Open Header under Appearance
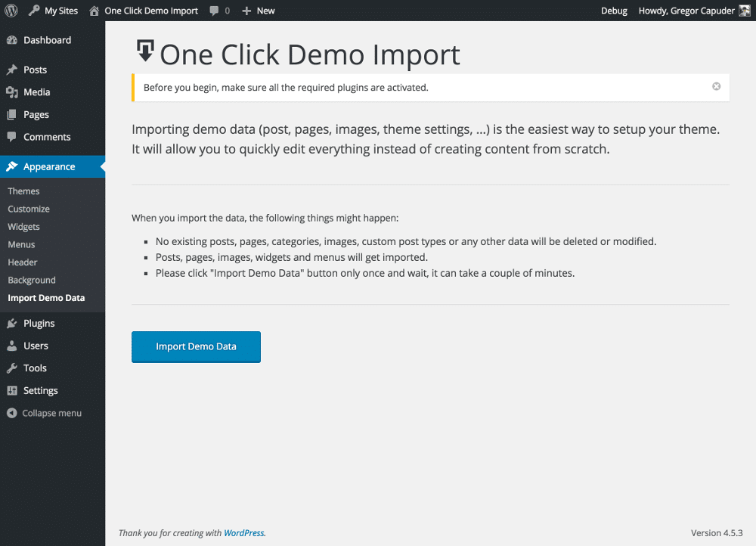 [x=22, y=262]
